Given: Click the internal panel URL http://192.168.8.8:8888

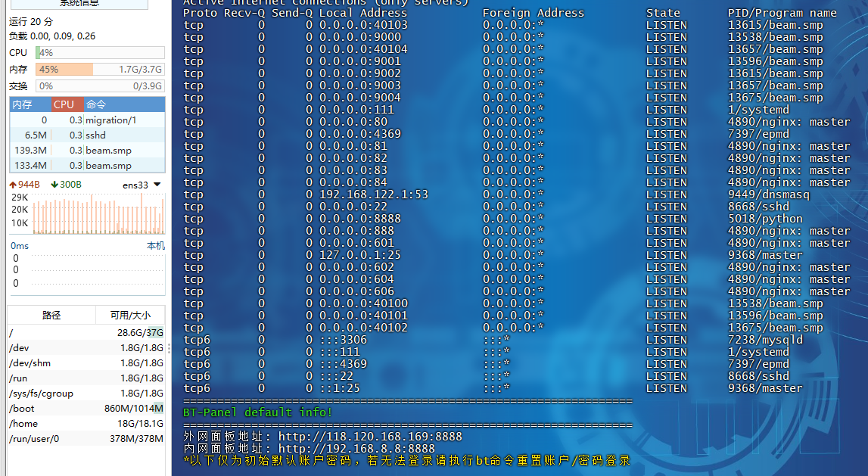Looking at the screenshot, I should [x=356, y=448].
